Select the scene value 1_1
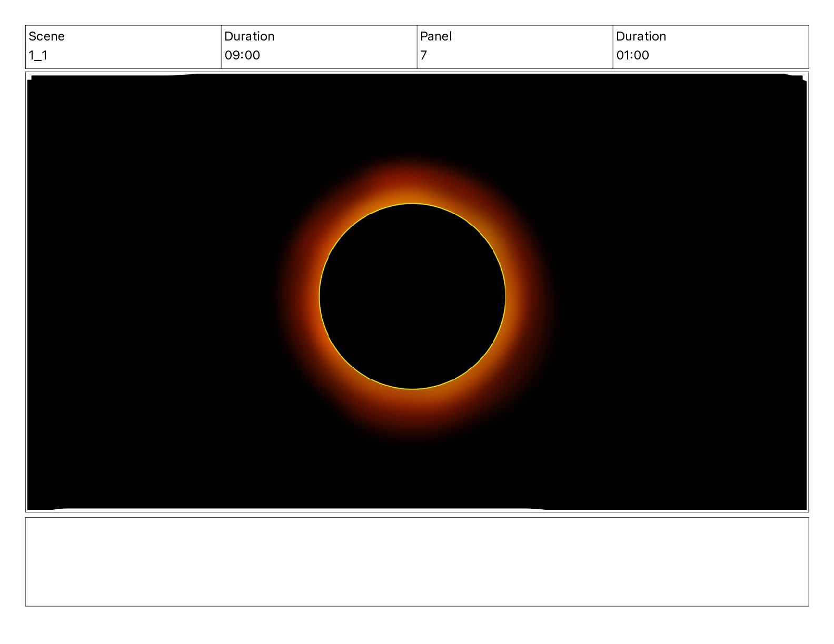Viewport: 834px width, 644px height. [x=38, y=55]
